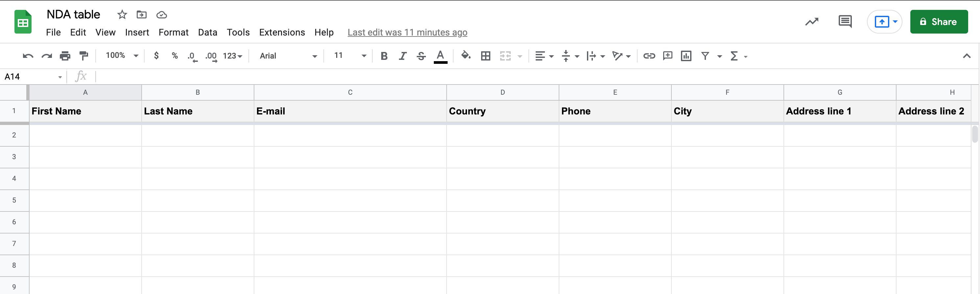The width and height of the screenshot is (980, 294).
Task: Open the Extensions menu
Action: coord(282,32)
